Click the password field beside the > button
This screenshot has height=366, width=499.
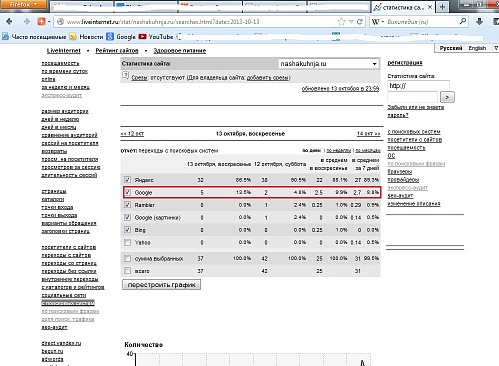tap(412, 97)
